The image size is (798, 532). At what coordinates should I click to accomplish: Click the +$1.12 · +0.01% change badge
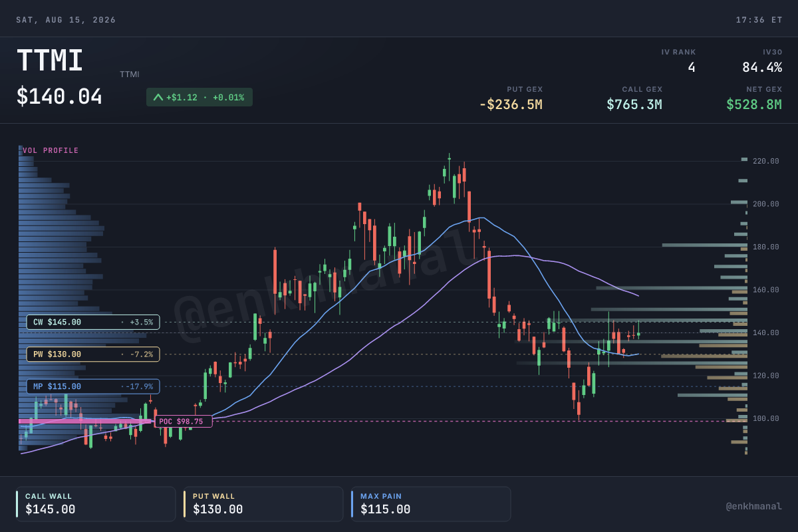point(199,97)
